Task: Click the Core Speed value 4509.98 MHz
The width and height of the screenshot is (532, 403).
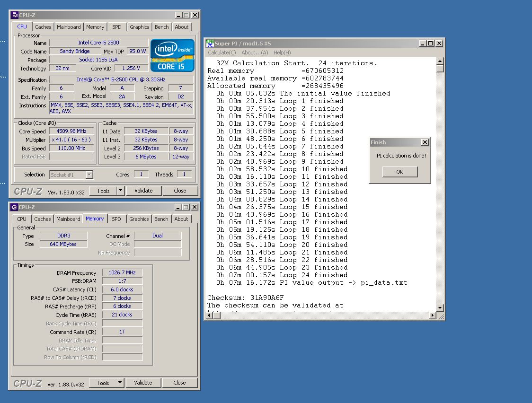Action: (x=71, y=131)
